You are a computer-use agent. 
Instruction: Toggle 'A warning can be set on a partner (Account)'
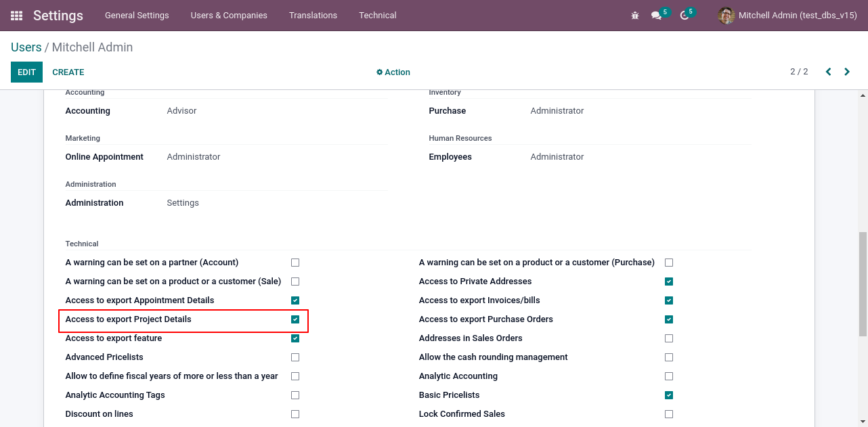(x=295, y=263)
